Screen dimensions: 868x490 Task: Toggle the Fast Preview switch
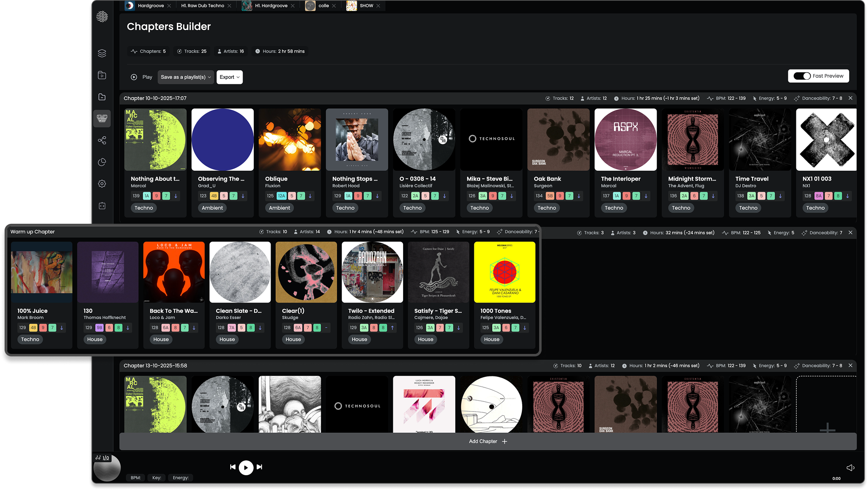[802, 76]
